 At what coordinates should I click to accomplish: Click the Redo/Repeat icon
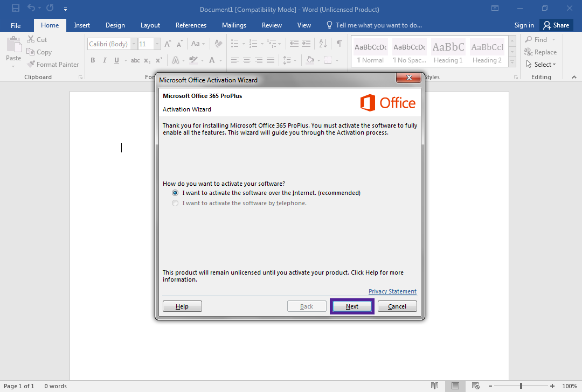(x=50, y=8)
